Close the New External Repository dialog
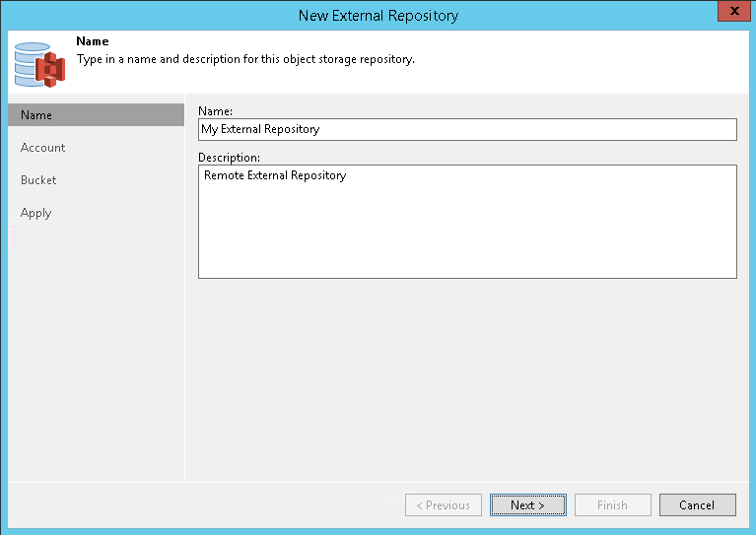This screenshot has height=535, width=756. 733,11
